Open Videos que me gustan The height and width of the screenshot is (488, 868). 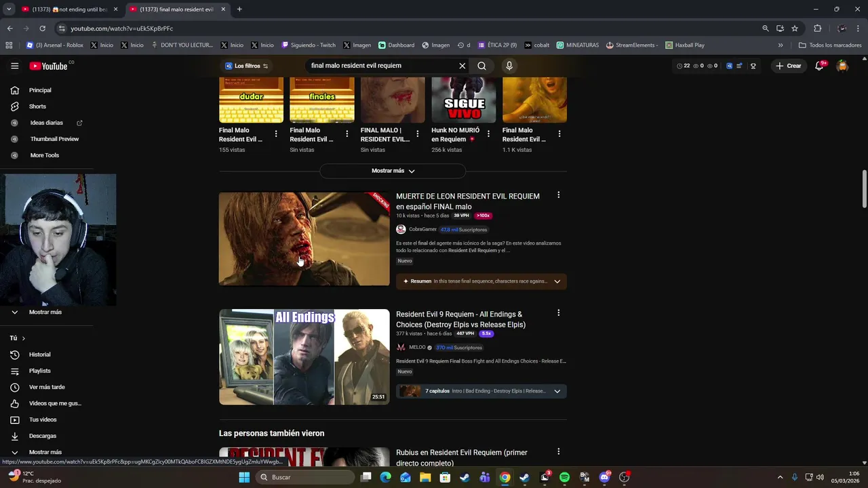[55, 403]
